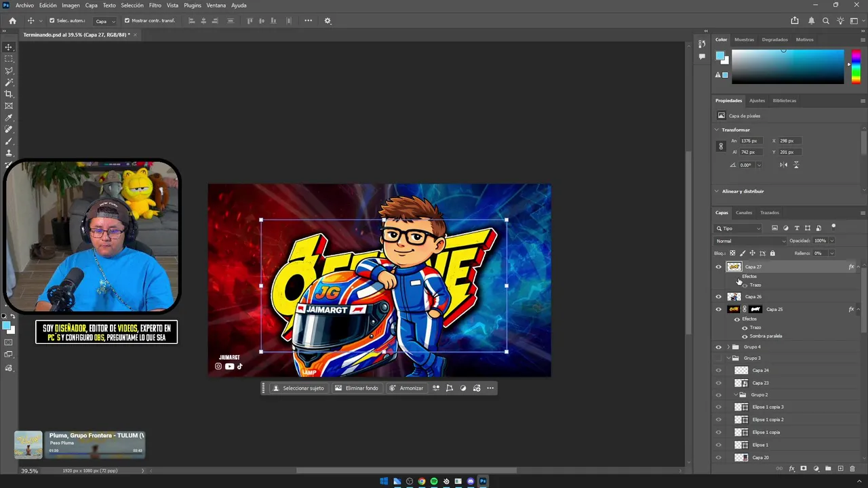Open the Normal blend mode dropdown
This screenshot has height=488, width=868.
point(751,241)
